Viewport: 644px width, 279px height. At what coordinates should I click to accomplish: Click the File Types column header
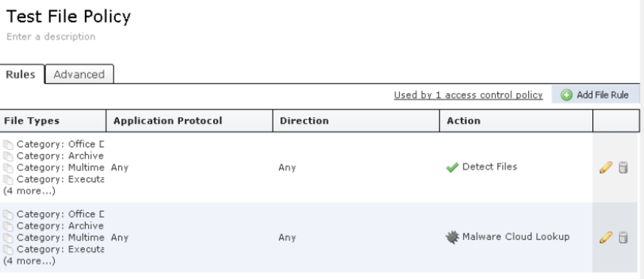point(32,121)
